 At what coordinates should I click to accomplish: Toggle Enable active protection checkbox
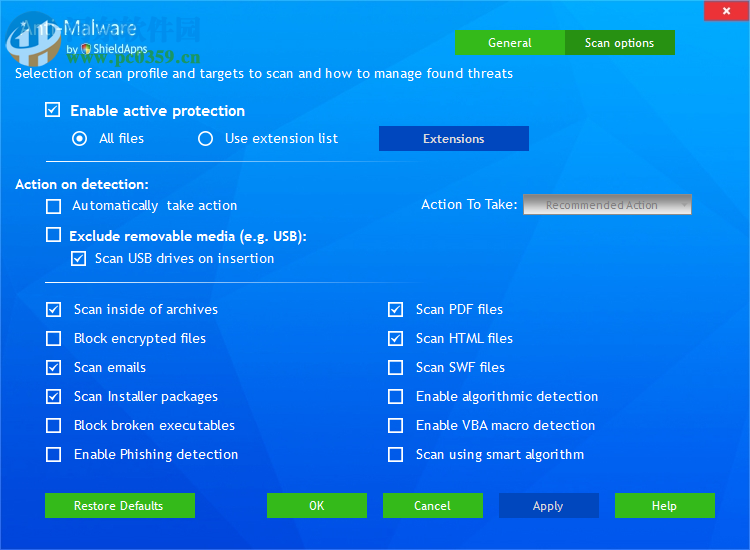click(53, 110)
